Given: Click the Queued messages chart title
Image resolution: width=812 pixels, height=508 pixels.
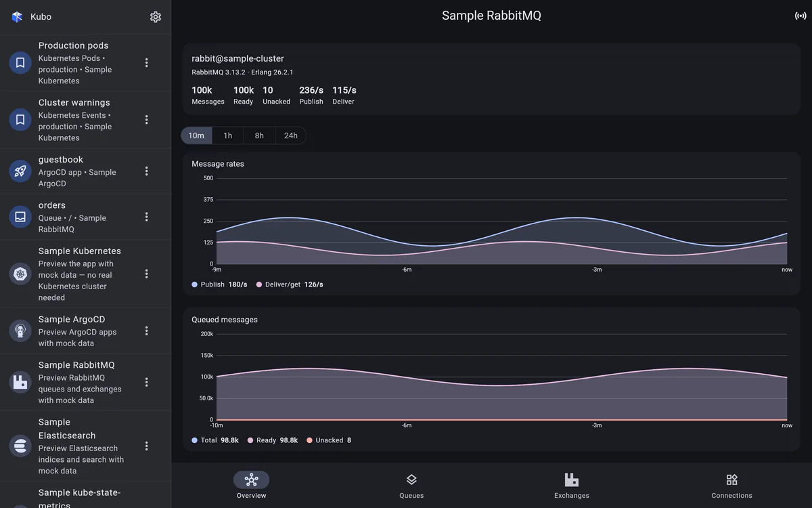Looking at the screenshot, I should pyautogui.click(x=225, y=320).
